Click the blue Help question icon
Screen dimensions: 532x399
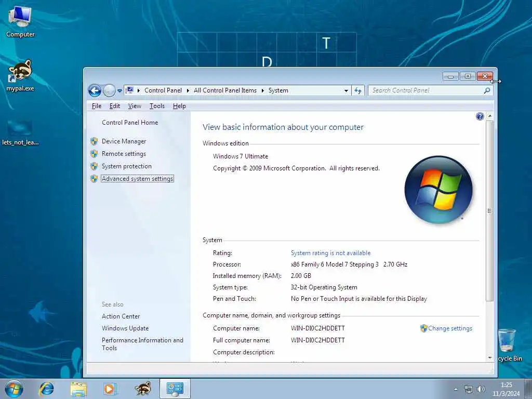coord(480,117)
